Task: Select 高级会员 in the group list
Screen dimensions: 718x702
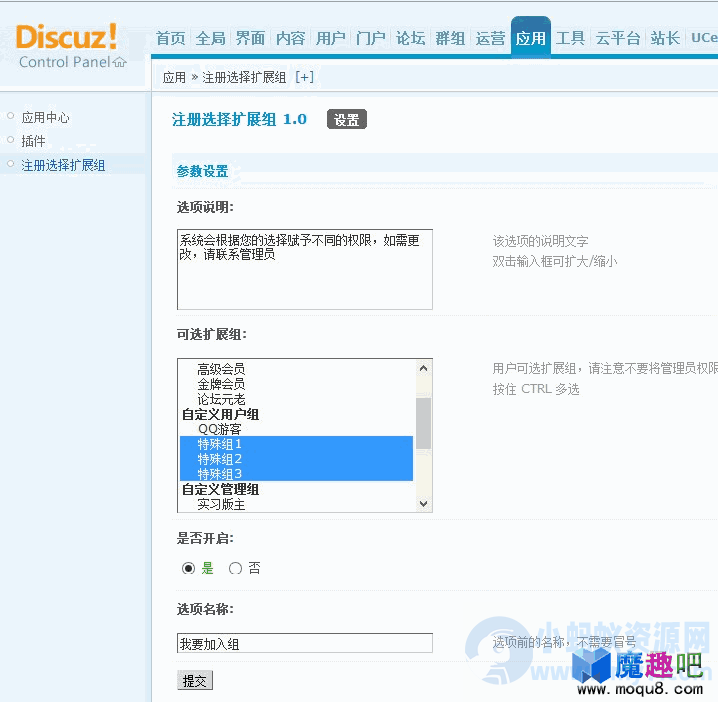Action: click(x=221, y=369)
